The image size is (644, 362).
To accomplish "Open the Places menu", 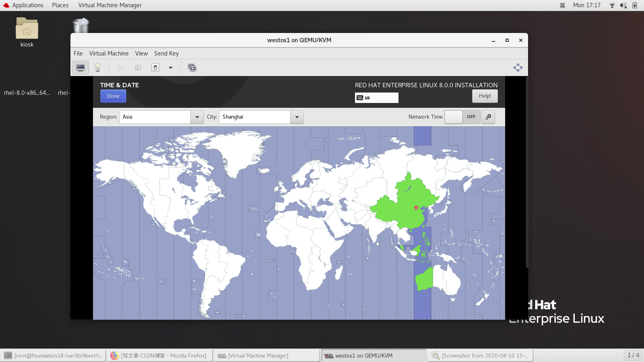I will (60, 5).
